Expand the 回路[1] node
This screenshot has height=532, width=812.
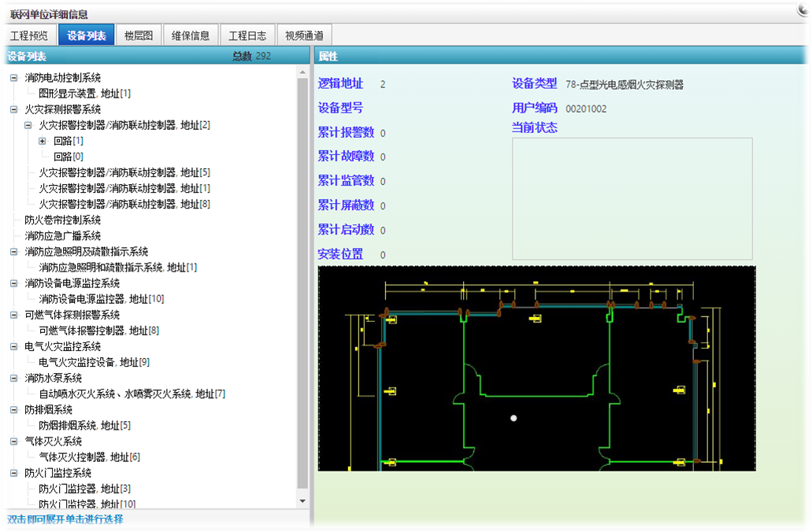click(43, 141)
